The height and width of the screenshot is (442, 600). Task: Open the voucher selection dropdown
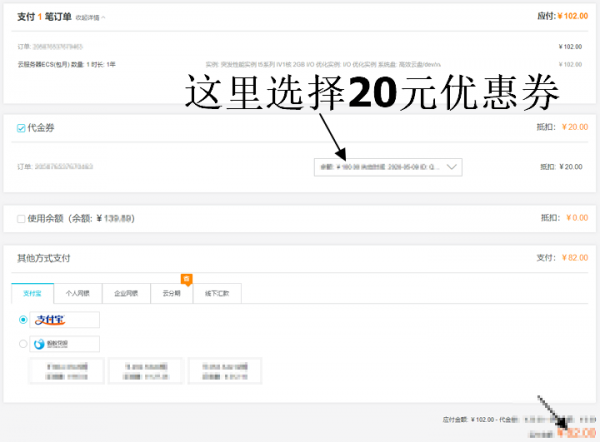[x=388, y=167]
